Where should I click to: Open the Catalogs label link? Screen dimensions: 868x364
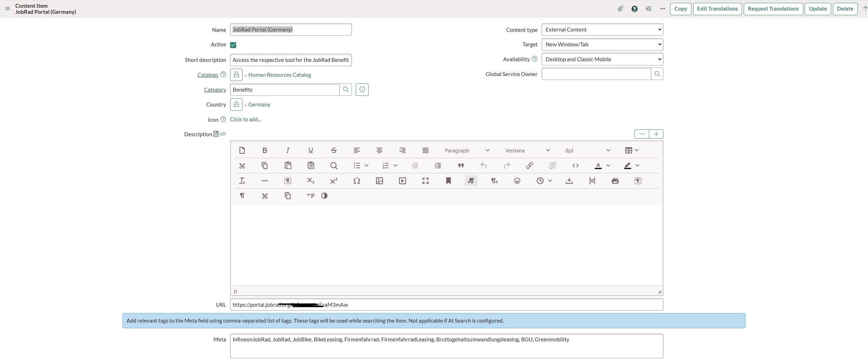click(x=208, y=75)
